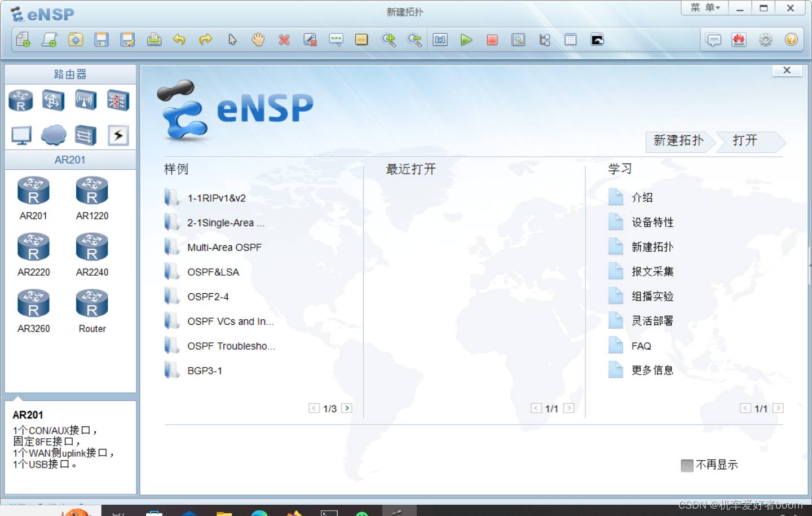Toggle the 不再显示 checkbox
The height and width of the screenshot is (516, 812).
(x=687, y=465)
